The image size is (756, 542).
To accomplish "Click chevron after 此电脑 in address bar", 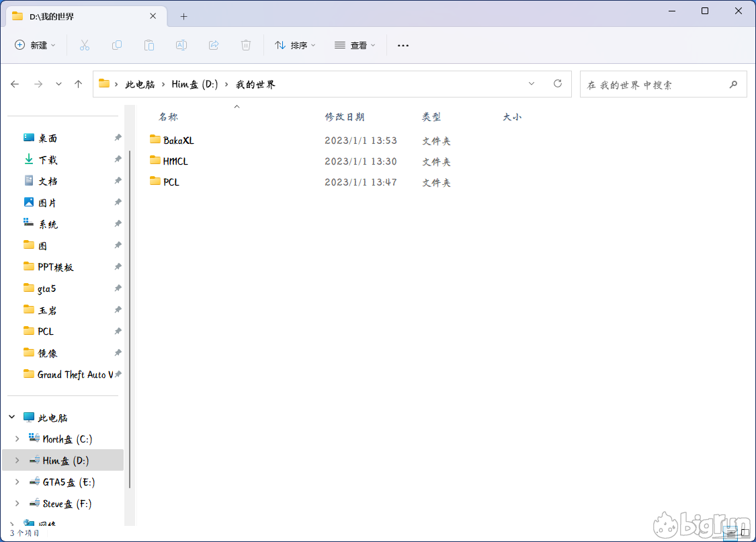I will 163,85.
